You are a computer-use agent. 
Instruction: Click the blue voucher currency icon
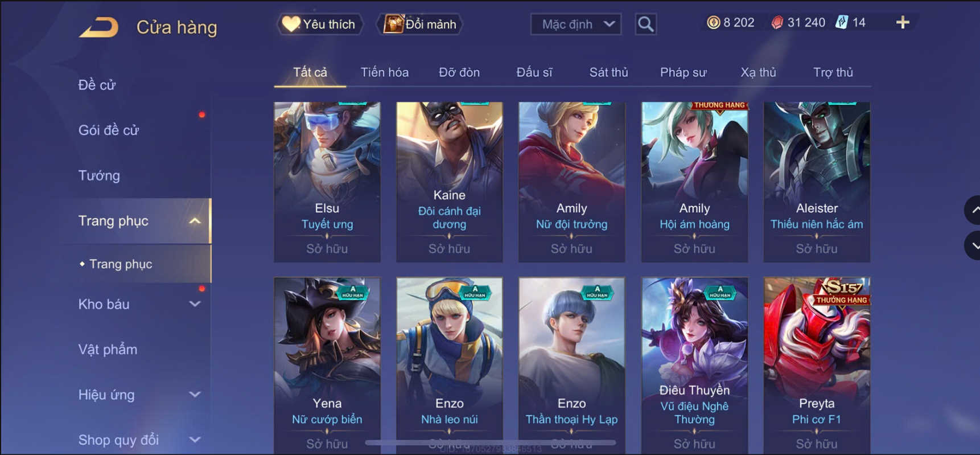click(x=842, y=22)
